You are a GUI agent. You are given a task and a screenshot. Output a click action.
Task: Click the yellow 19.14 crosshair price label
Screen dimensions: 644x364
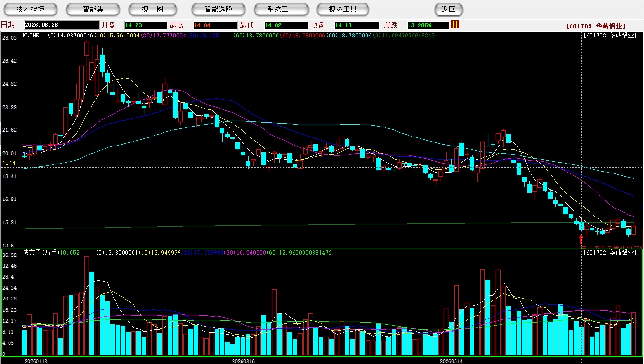[9, 163]
